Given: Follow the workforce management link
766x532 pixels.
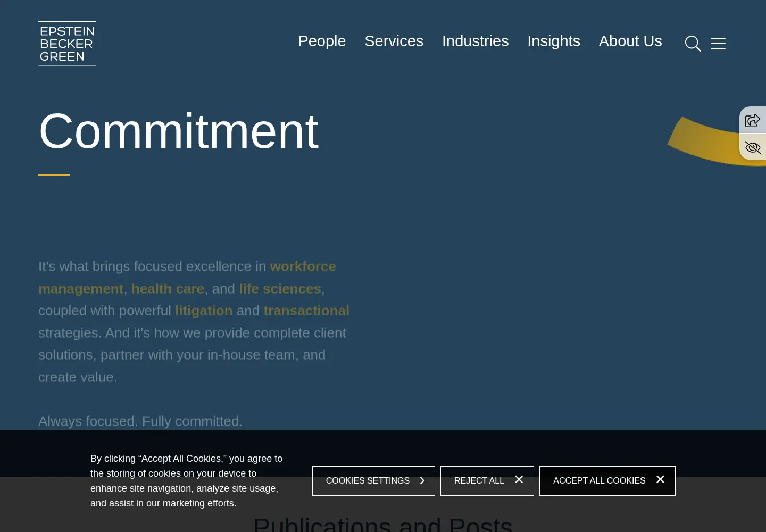Looking at the screenshot, I should coord(303,267).
